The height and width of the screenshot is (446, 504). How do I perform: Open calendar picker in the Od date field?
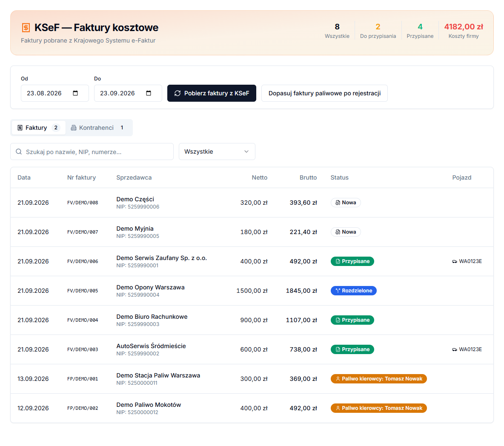click(75, 93)
